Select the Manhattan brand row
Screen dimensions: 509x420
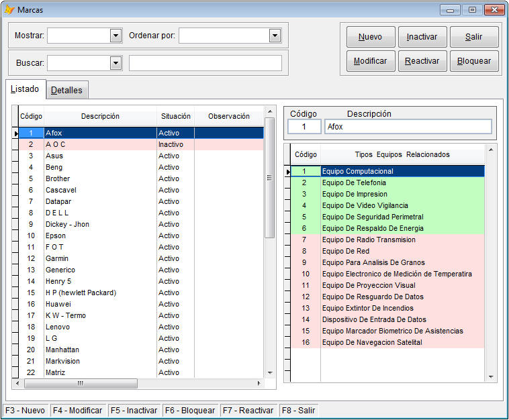point(141,350)
